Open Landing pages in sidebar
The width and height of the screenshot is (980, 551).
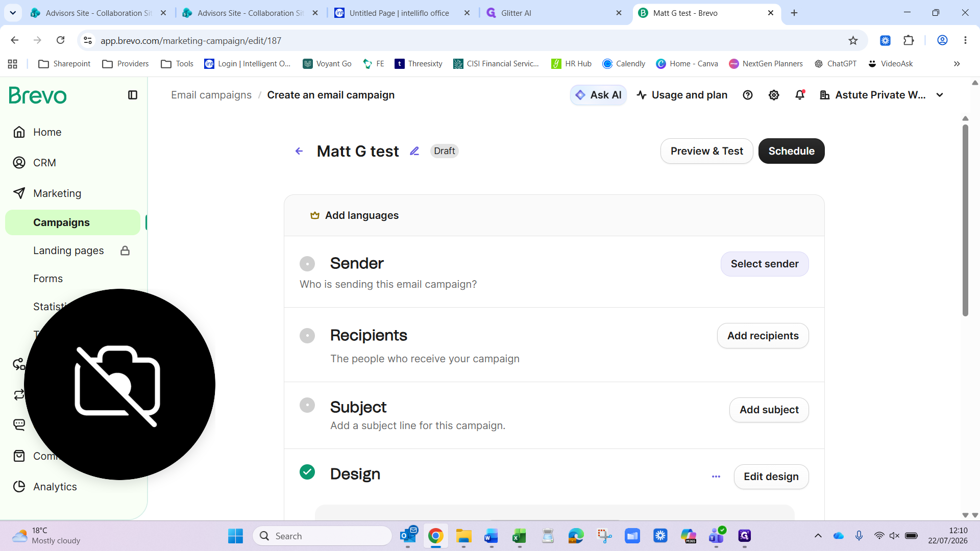(68, 251)
